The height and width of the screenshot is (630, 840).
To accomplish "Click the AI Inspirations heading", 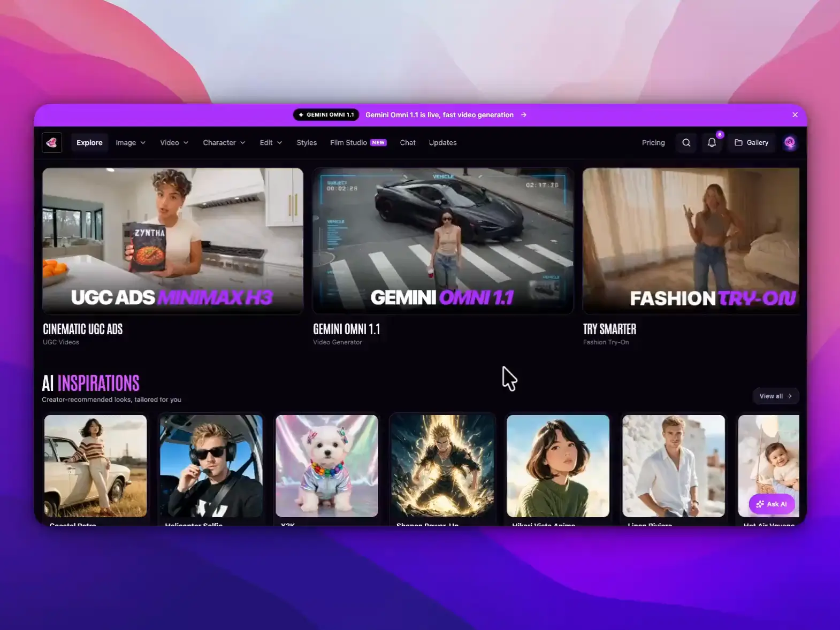I will pos(91,383).
